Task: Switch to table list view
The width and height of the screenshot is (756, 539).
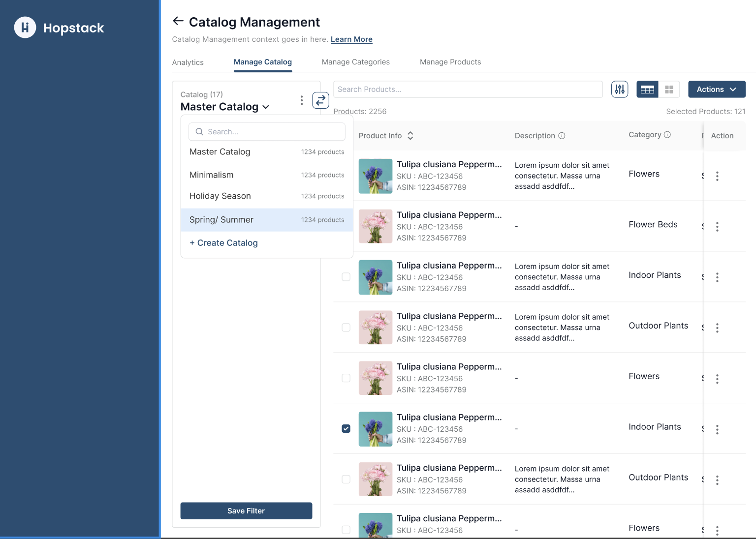Action: point(647,90)
